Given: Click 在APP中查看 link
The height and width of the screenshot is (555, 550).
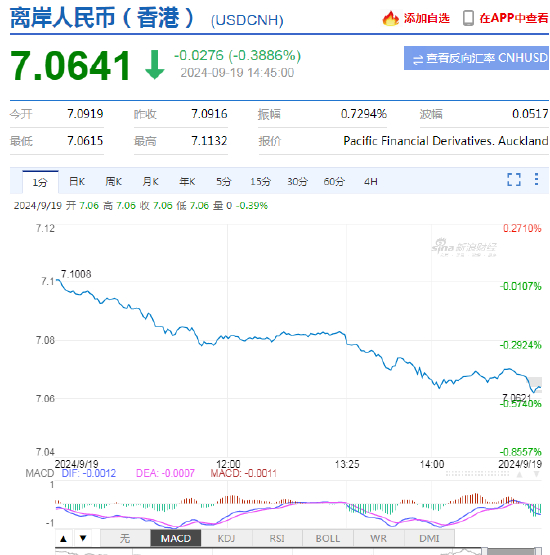Looking at the screenshot, I should click(x=514, y=18).
